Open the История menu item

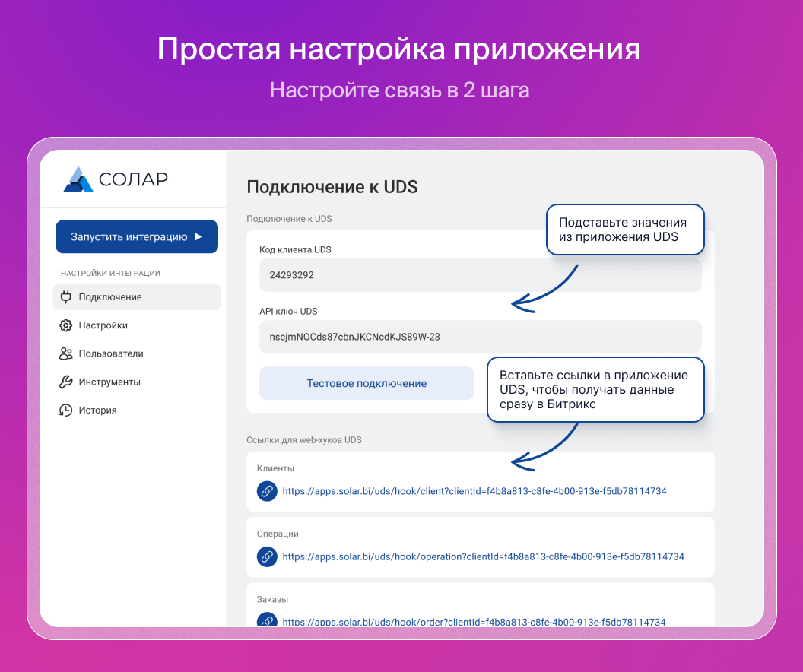[137, 410]
